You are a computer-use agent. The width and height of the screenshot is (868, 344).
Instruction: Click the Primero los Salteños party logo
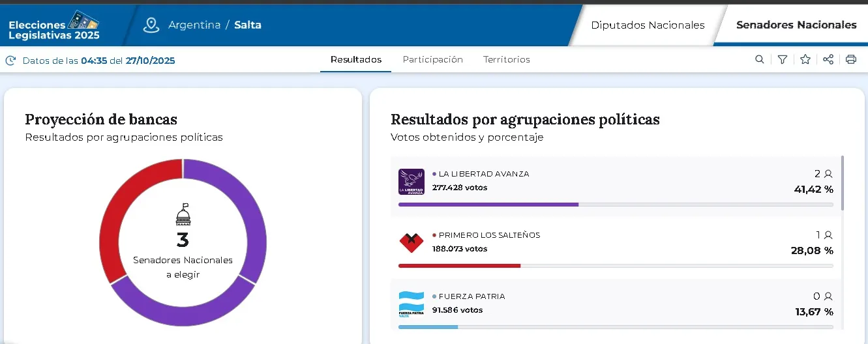pyautogui.click(x=412, y=242)
